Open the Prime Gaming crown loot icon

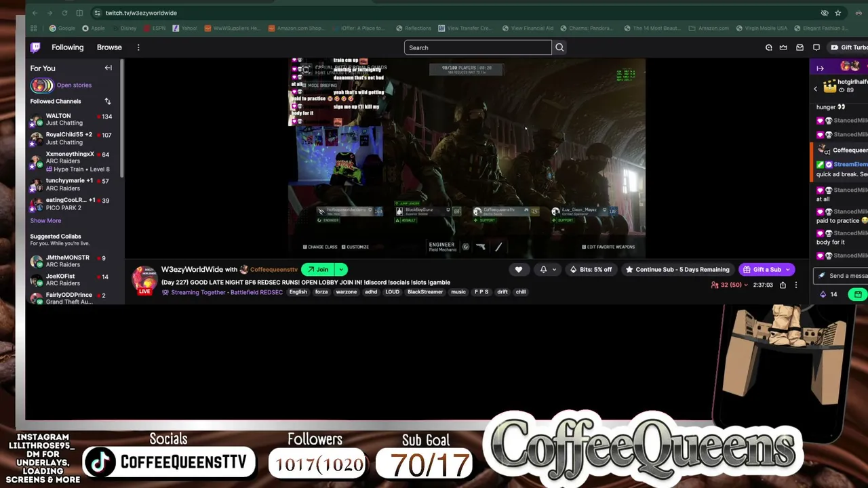point(783,47)
